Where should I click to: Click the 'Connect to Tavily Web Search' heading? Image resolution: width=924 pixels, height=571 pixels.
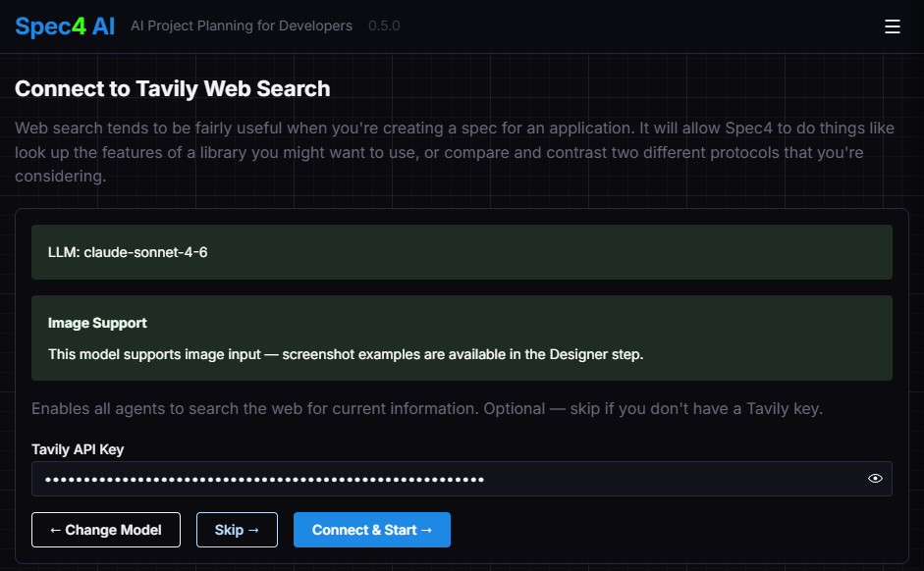pos(172,89)
